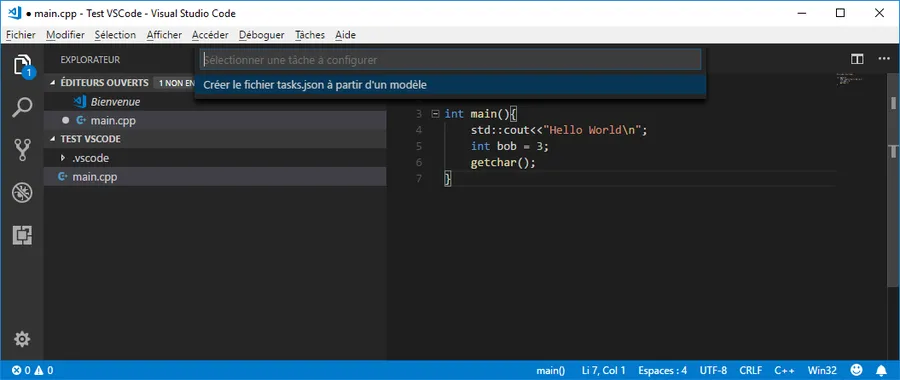Click the main() symbol in status bar

point(551,370)
